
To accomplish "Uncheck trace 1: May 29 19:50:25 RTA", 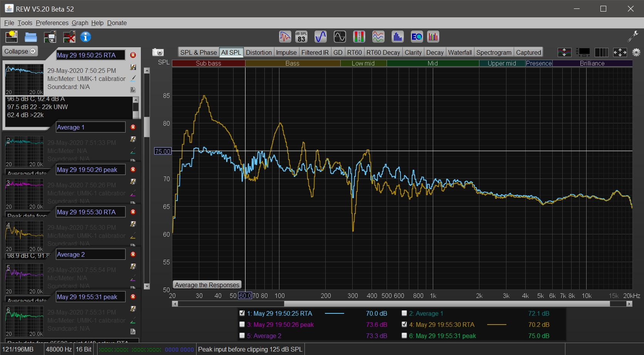I will [242, 313].
